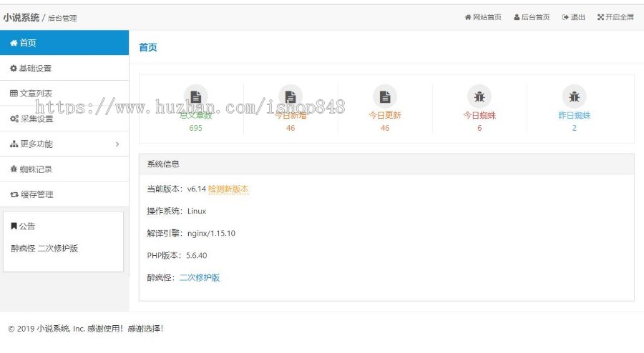
Task: Click the table icon beside 文章列表
Action: [14, 94]
